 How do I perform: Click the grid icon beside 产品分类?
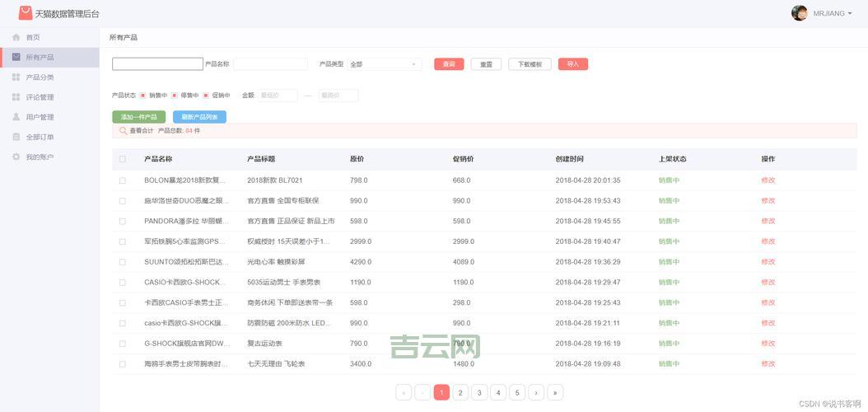tap(16, 77)
